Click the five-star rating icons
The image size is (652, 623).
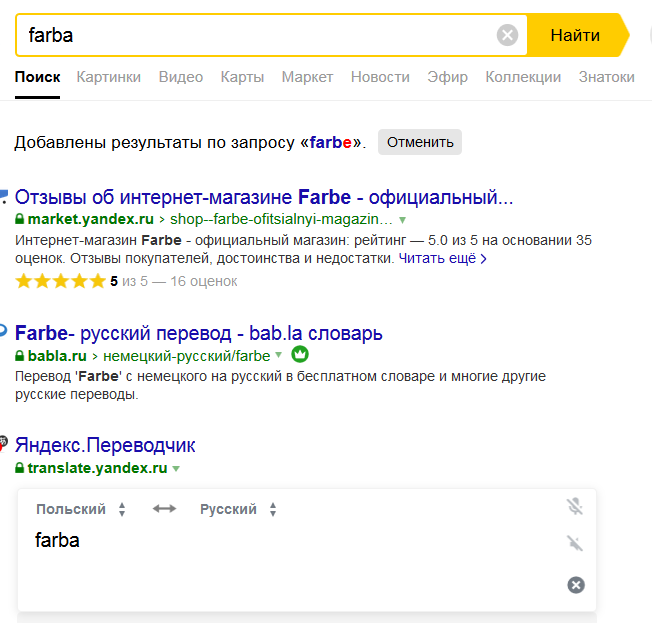tap(60, 281)
